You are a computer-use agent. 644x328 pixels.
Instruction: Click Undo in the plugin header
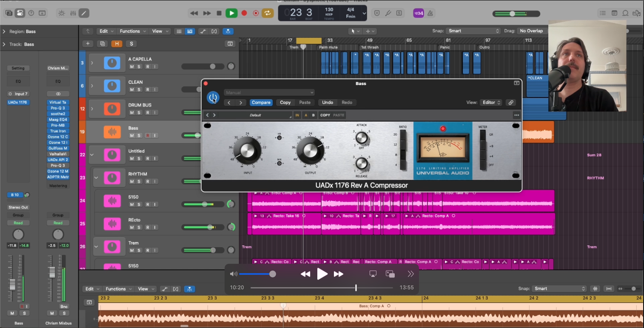coord(328,103)
